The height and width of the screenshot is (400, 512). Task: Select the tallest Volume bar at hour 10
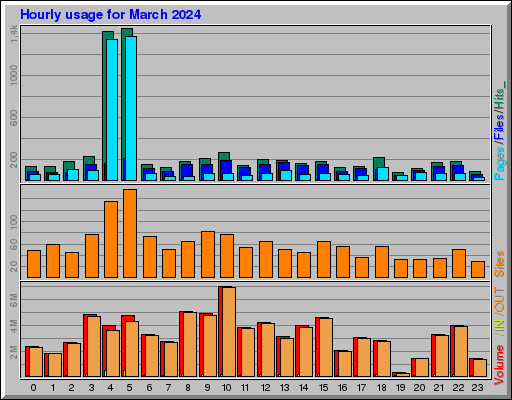click(227, 332)
